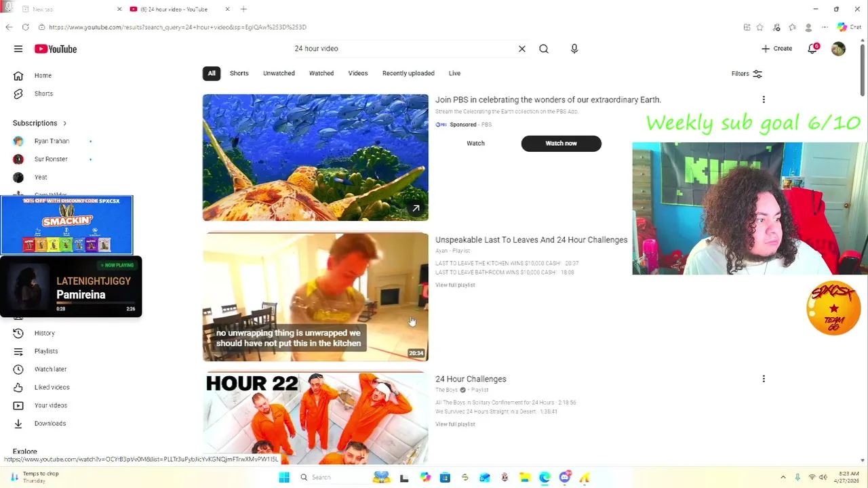Click the Create button
The width and height of the screenshot is (868, 488).
(x=776, y=49)
